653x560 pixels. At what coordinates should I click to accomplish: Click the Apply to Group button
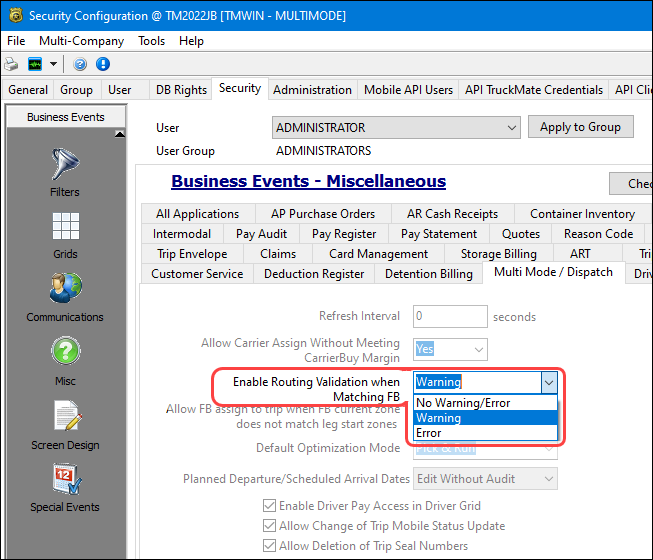(580, 127)
